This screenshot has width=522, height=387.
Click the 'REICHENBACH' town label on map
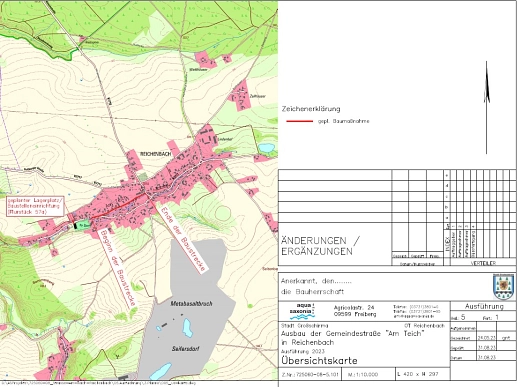click(x=156, y=154)
